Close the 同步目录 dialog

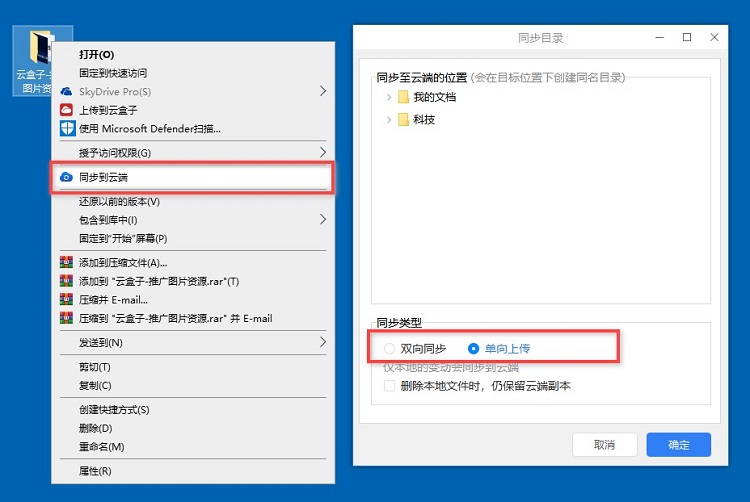point(714,37)
